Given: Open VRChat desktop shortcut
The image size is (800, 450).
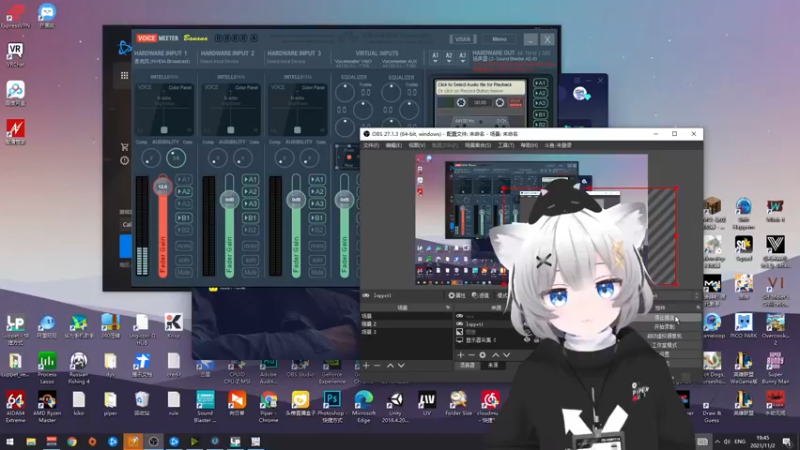Looking at the screenshot, I should [15, 55].
